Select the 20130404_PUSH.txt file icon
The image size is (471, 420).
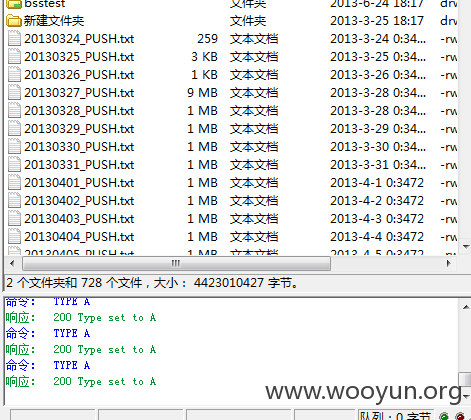click(14, 236)
